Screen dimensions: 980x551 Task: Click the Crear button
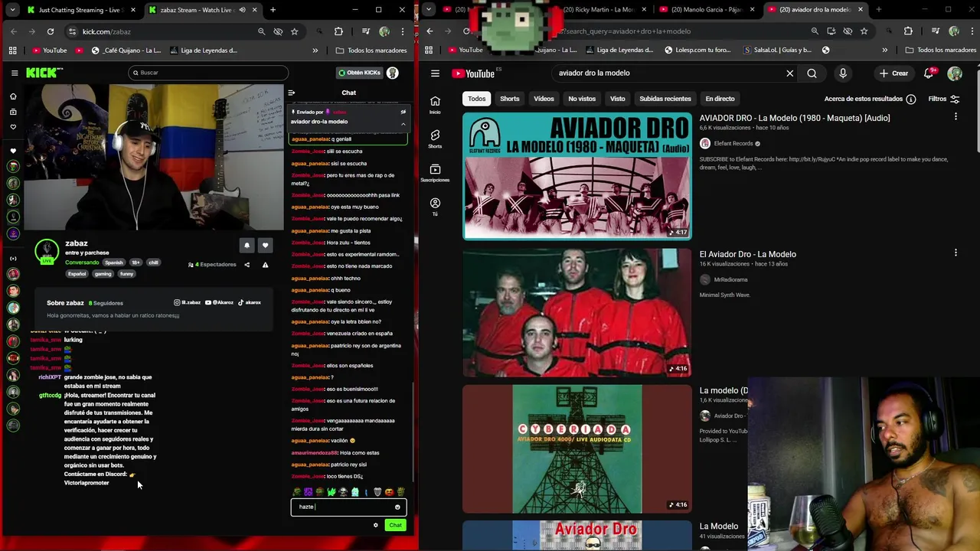point(894,73)
